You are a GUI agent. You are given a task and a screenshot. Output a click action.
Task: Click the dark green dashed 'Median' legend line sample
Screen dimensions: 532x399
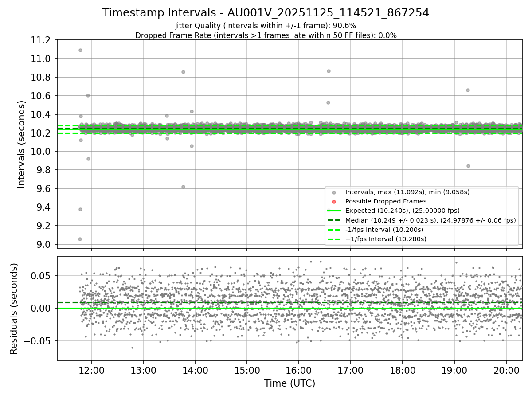point(334,220)
